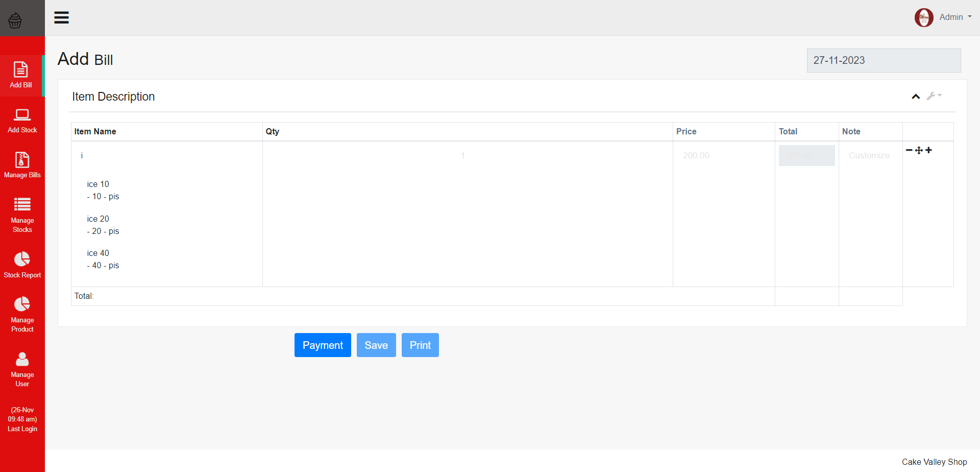Click the Payment button
This screenshot has height=472, width=980.
click(x=323, y=345)
